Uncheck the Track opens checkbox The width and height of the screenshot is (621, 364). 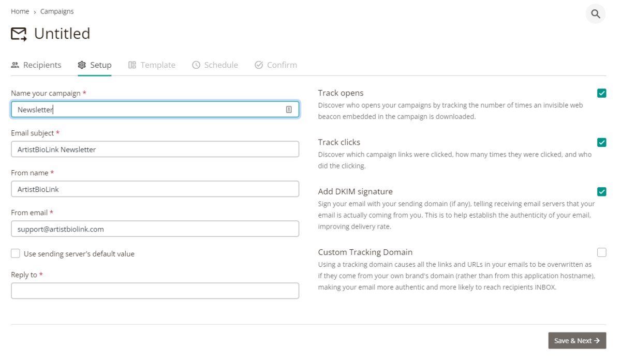click(601, 93)
